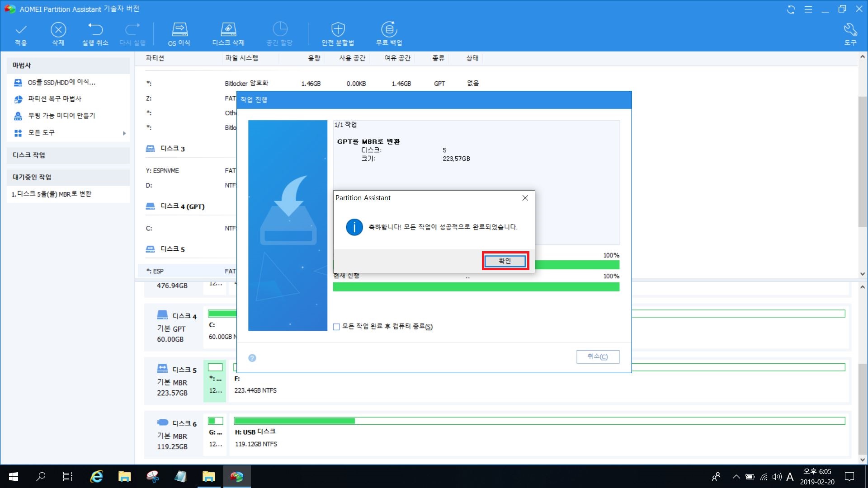Click the 디스크 삭제 wipe disk icon
This screenshot has height=488, width=868.
[x=228, y=30]
